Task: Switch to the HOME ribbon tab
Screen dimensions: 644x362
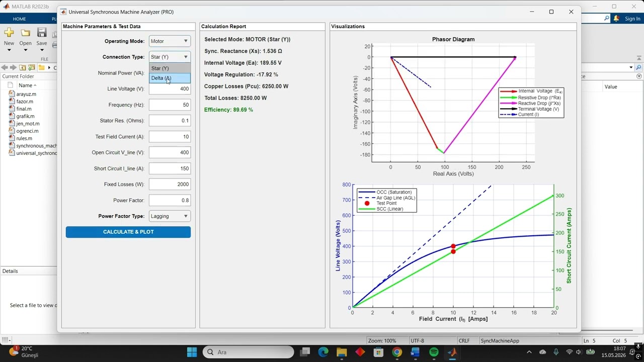Action: pos(20,19)
